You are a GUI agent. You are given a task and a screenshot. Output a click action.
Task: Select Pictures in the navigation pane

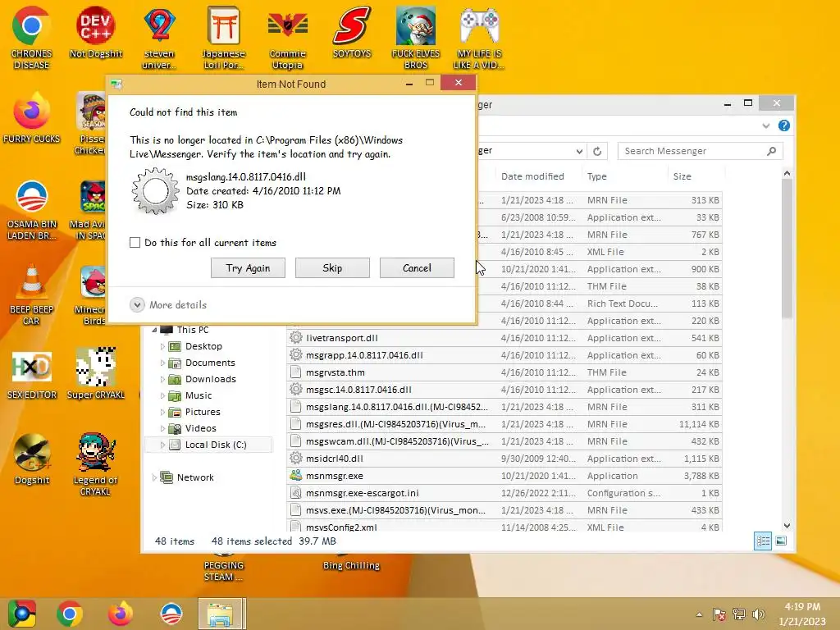(x=203, y=412)
